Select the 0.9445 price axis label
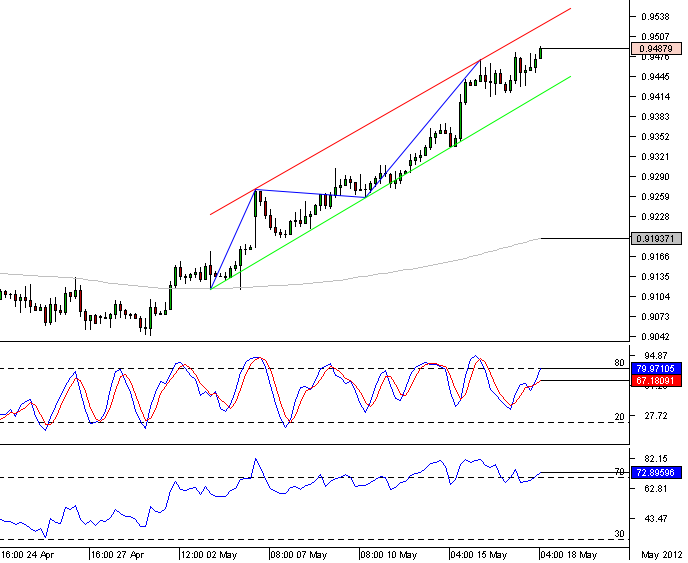 pos(656,77)
